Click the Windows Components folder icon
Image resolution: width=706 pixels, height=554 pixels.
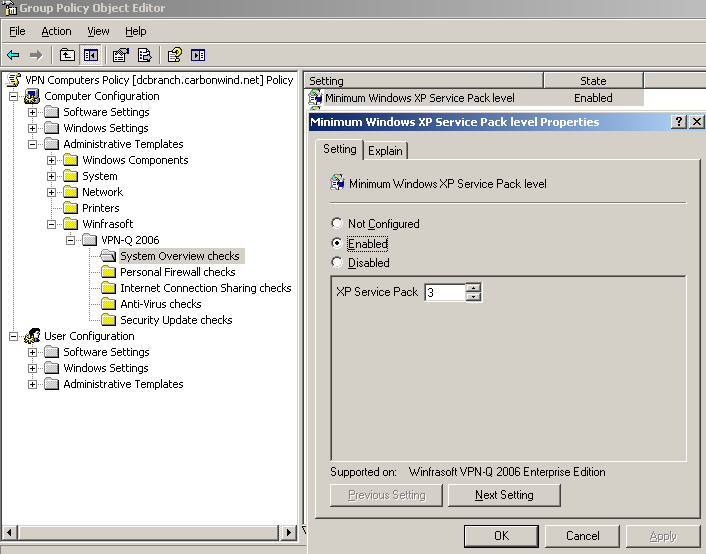point(71,160)
